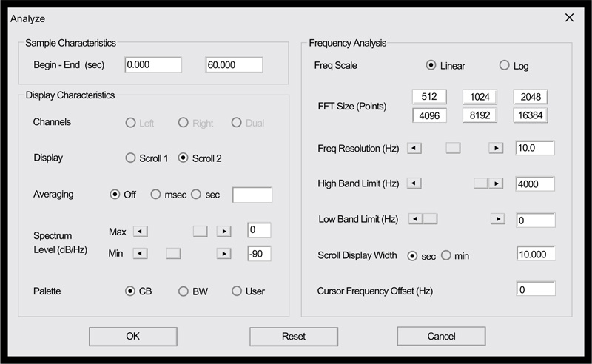The height and width of the screenshot is (364, 592).
Task: Click Freq Resolution slider thumb
Action: pos(453,148)
